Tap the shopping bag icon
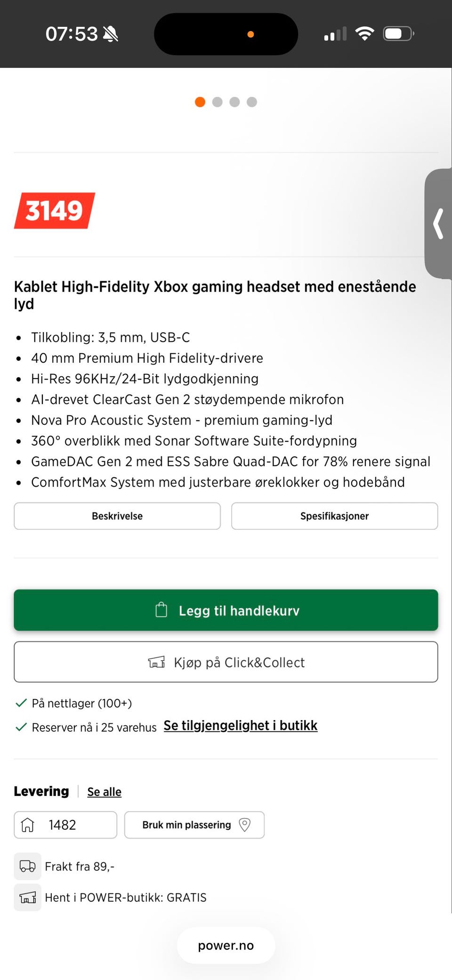 click(161, 610)
